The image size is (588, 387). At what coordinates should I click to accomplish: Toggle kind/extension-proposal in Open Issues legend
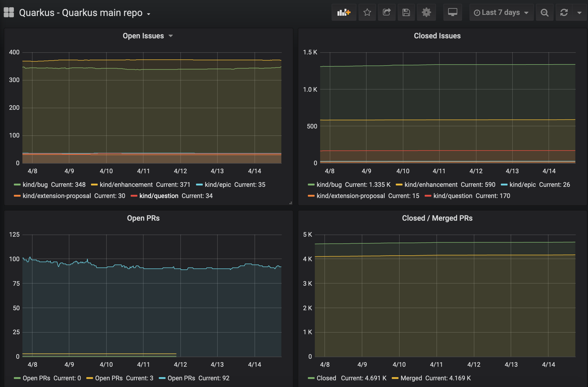57,196
